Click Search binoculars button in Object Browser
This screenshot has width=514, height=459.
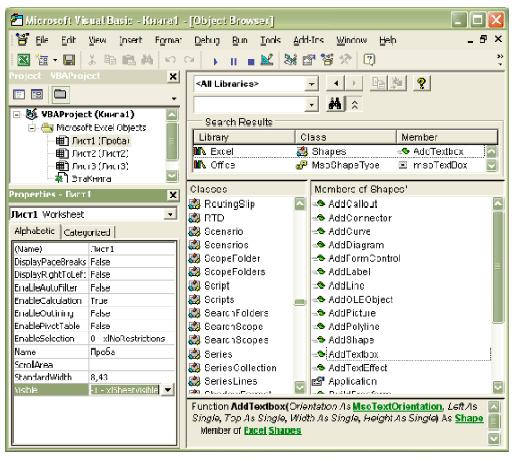pyautogui.click(x=335, y=104)
